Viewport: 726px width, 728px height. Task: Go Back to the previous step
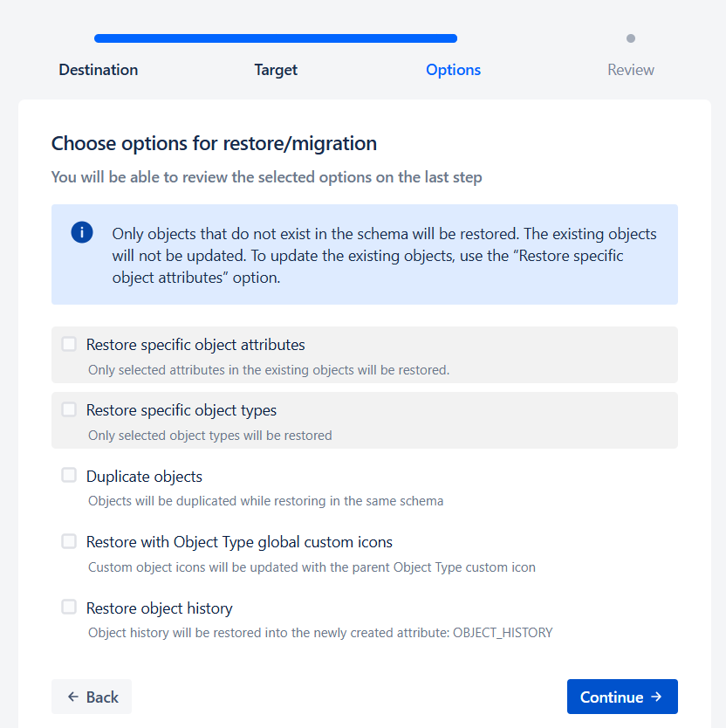click(92, 697)
